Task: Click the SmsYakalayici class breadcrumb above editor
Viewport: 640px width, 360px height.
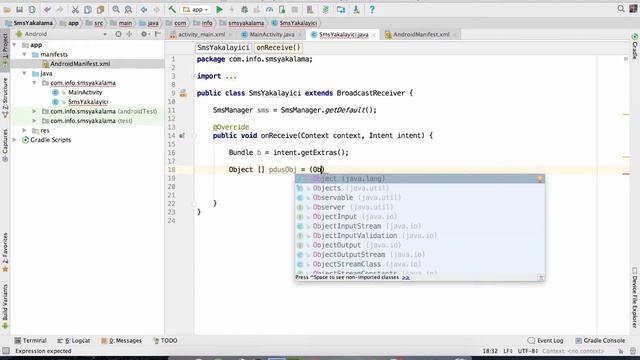Action: tap(223, 48)
